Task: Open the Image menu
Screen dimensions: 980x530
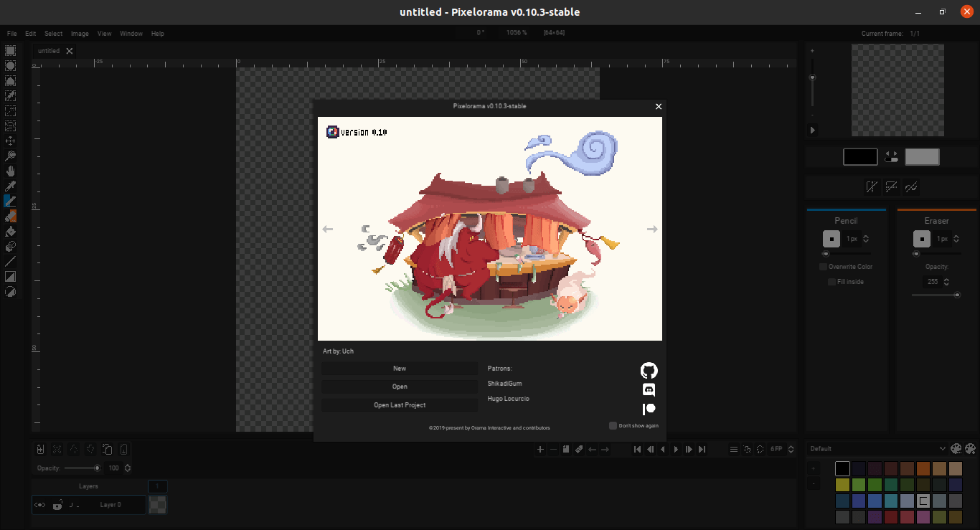Action: pos(80,34)
